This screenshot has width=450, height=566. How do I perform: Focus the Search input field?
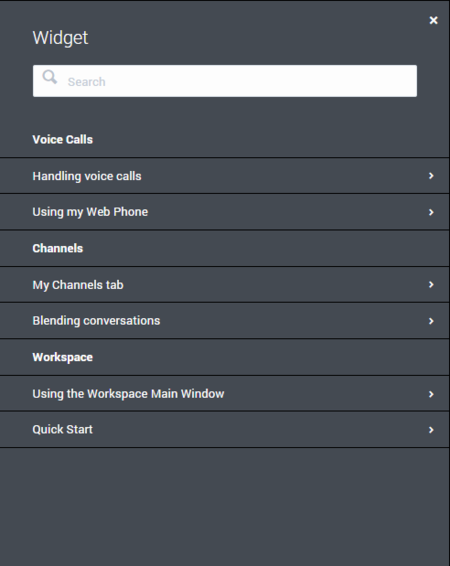coord(225,81)
